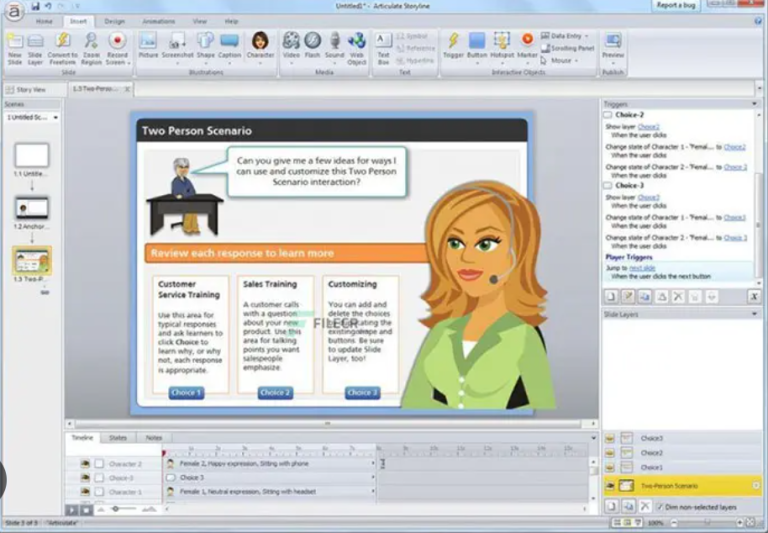Expand Choice 3 timeline bar arrow
The height and width of the screenshot is (533, 768).
click(x=373, y=477)
